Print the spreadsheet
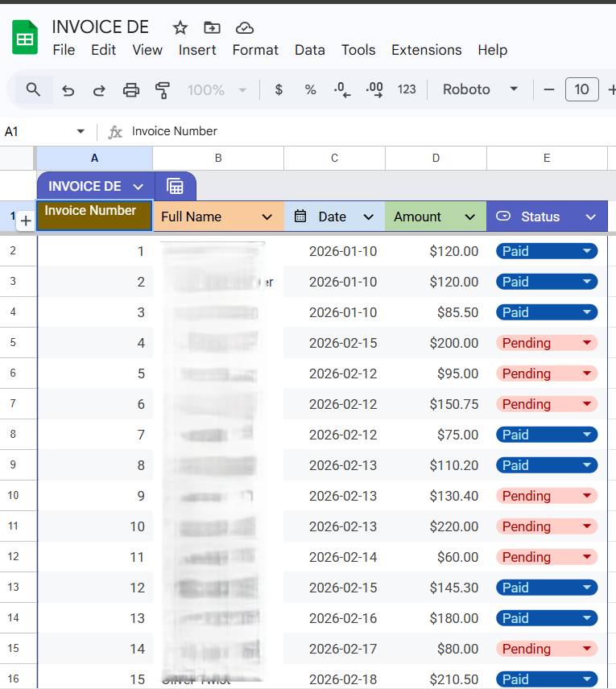 [x=131, y=90]
